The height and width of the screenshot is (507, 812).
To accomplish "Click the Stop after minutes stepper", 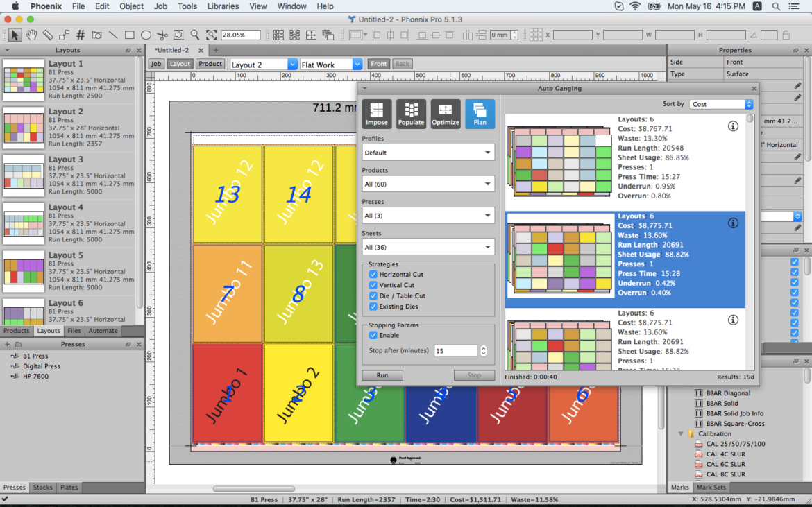I will (483, 351).
